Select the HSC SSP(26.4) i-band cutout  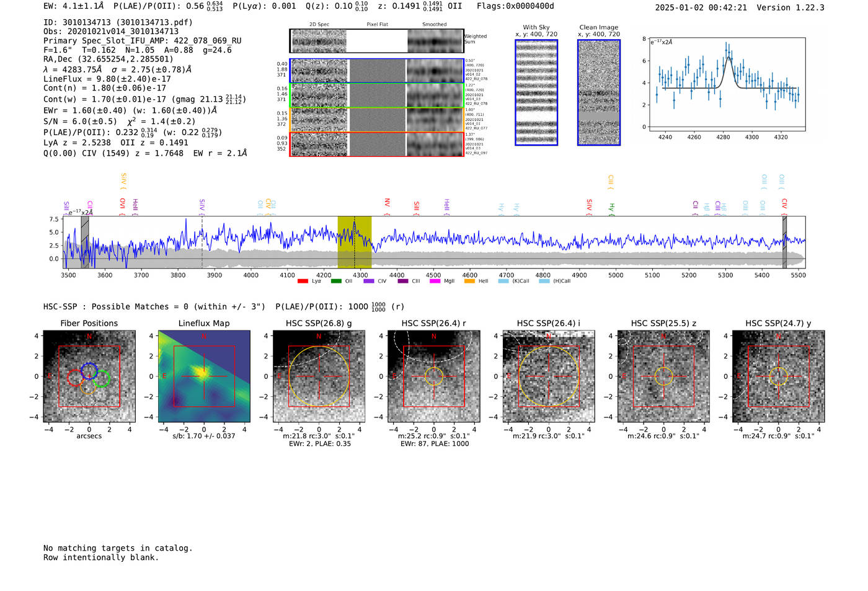pos(549,376)
